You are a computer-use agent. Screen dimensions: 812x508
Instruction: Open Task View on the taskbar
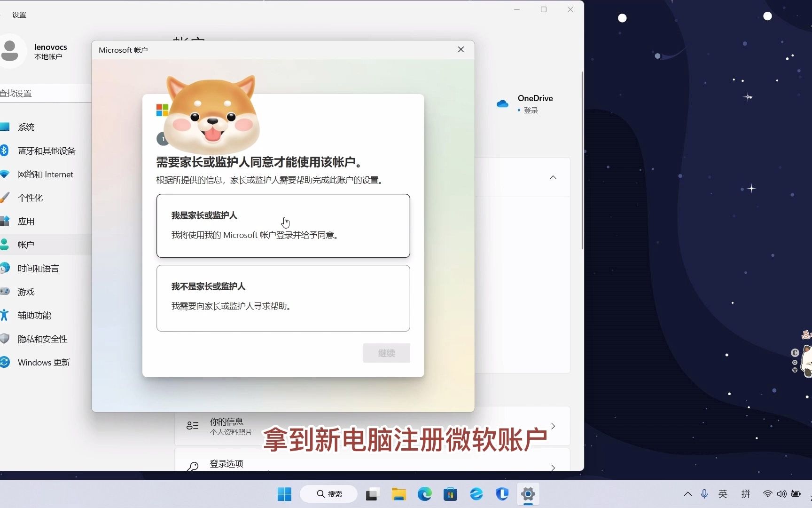click(372, 494)
